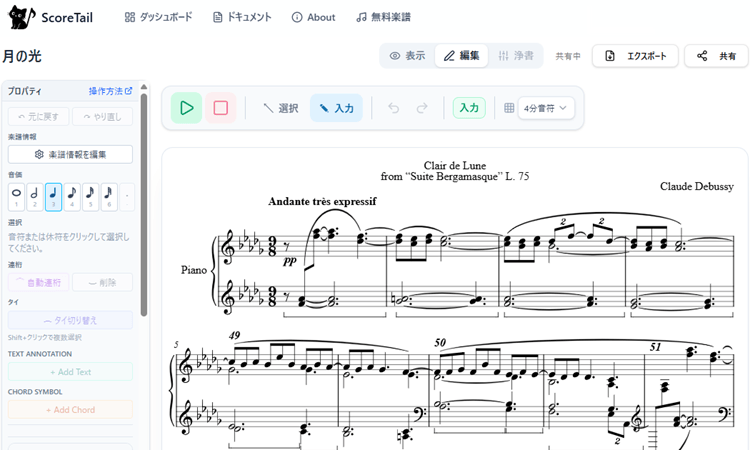Click the redo arrow in toolbar
This screenshot has height=450, width=750.
[x=422, y=108]
